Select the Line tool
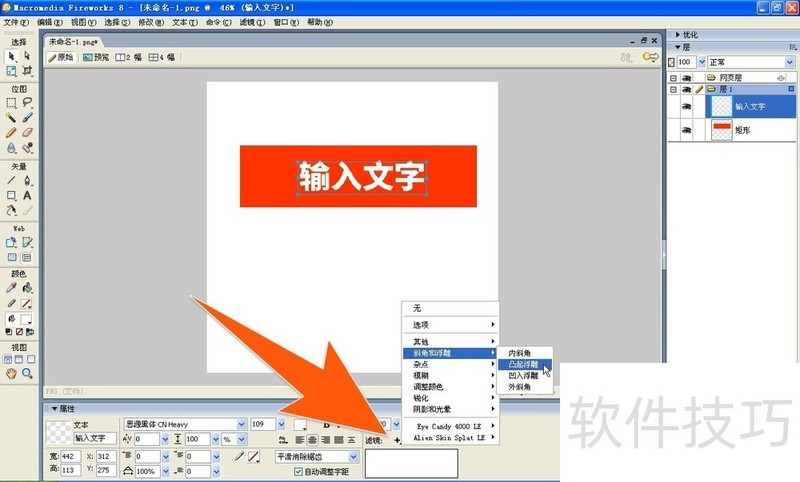This screenshot has height=482, width=800. (x=11, y=180)
